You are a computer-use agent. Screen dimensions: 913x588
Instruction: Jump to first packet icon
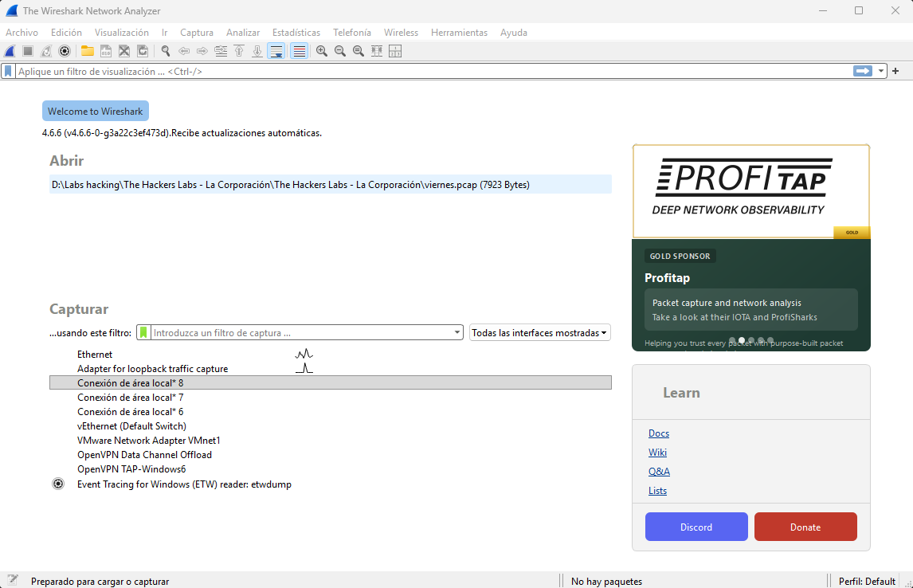pos(239,51)
